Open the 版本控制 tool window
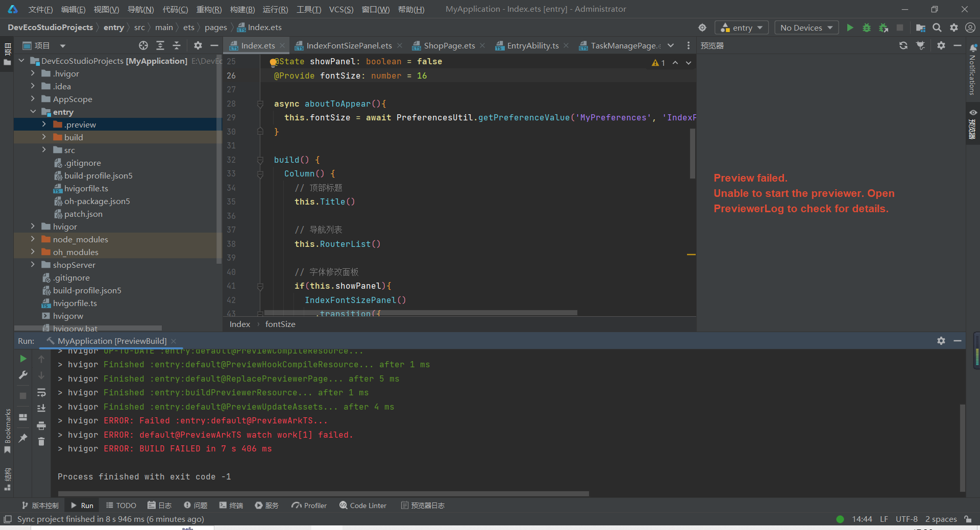The image size is (980, 530). pos(40,506)
